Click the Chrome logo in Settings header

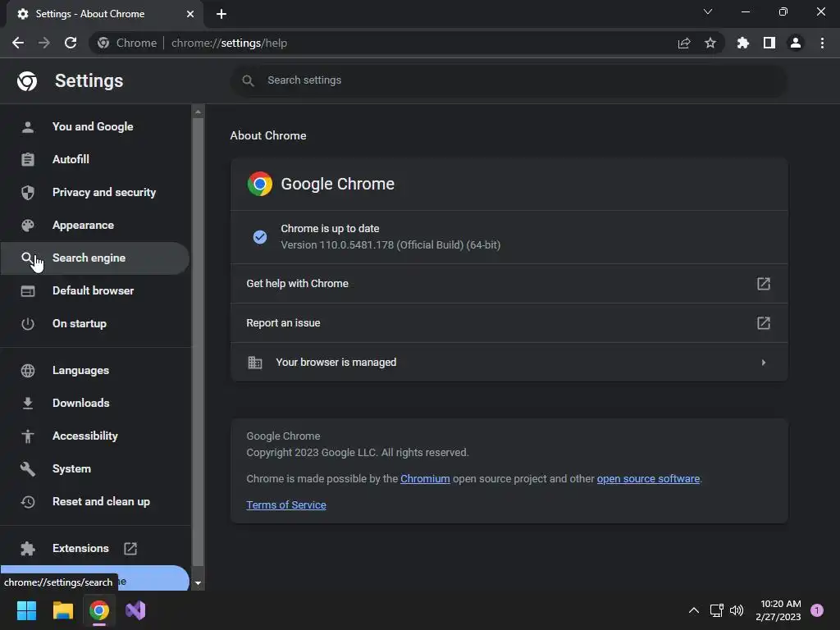[27, 81]
